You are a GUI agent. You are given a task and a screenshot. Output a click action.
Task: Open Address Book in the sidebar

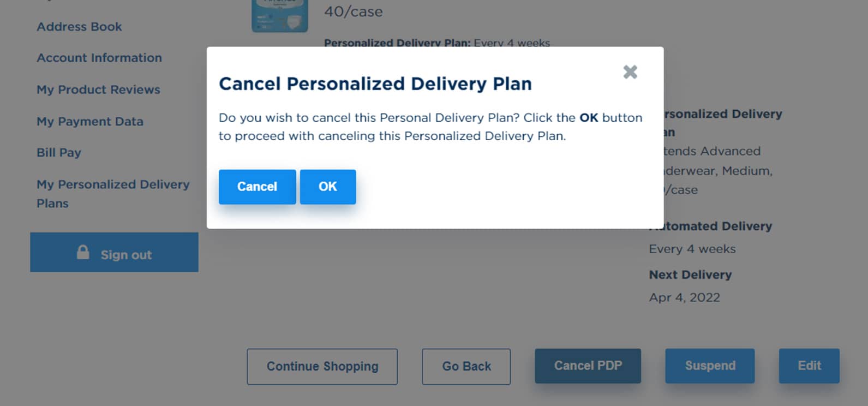click(x=79, y=27)
